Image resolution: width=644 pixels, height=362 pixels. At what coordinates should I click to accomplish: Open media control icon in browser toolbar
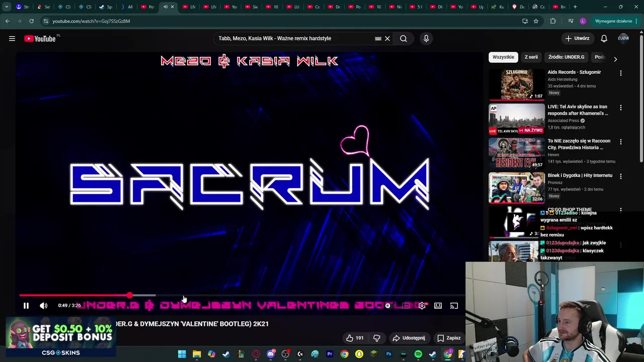(x=571, y=21)
